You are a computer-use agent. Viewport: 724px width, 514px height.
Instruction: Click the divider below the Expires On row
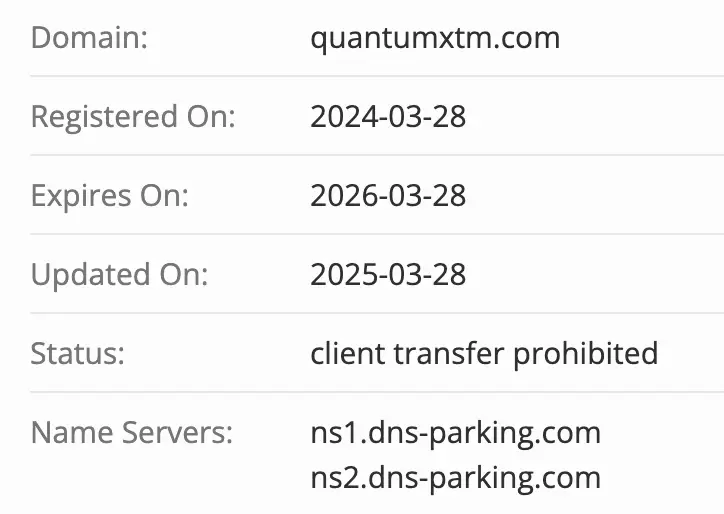coord(376,234)
